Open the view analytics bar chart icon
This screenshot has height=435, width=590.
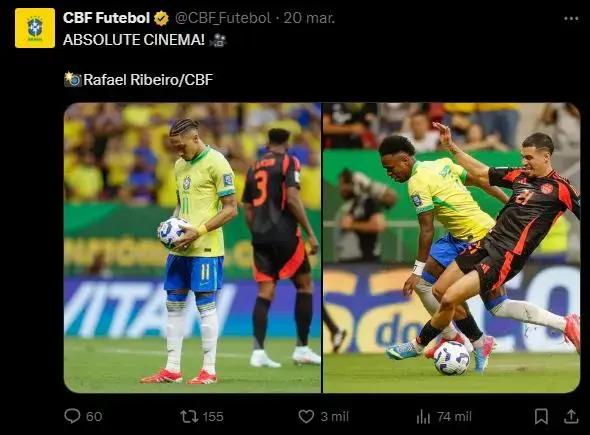pyautogui.click(x=423, y=417)
